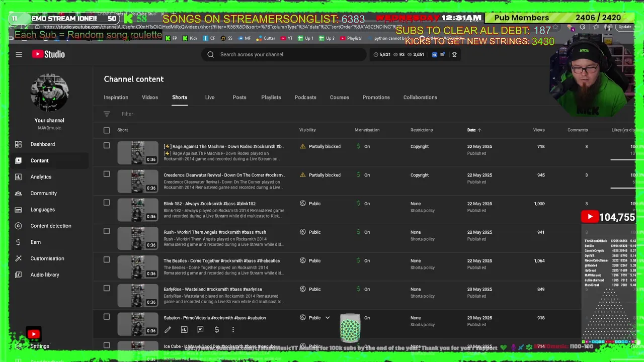Switch to the Live tab
Screen dimensions: 644x362
coord(210,98)
